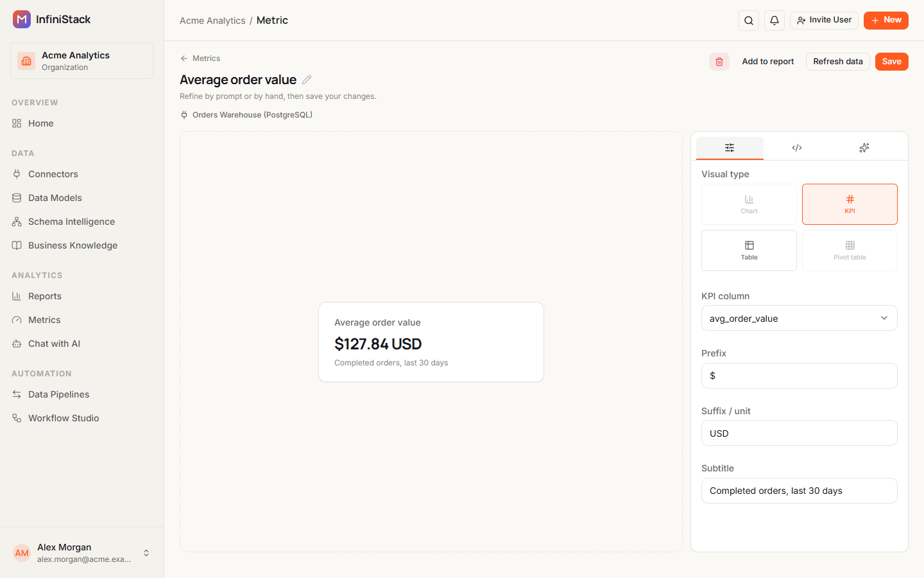Image resolution: width=924 pixels, height=578 pixels.
Task: Switch to the settings sliders tab
Action: coord(730,148)
